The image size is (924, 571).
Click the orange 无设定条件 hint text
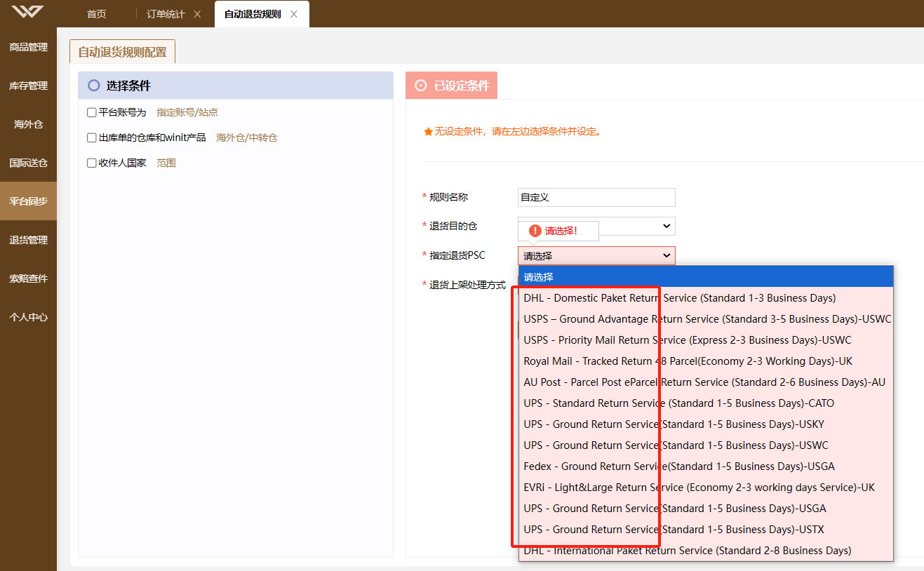pos(518,131)
